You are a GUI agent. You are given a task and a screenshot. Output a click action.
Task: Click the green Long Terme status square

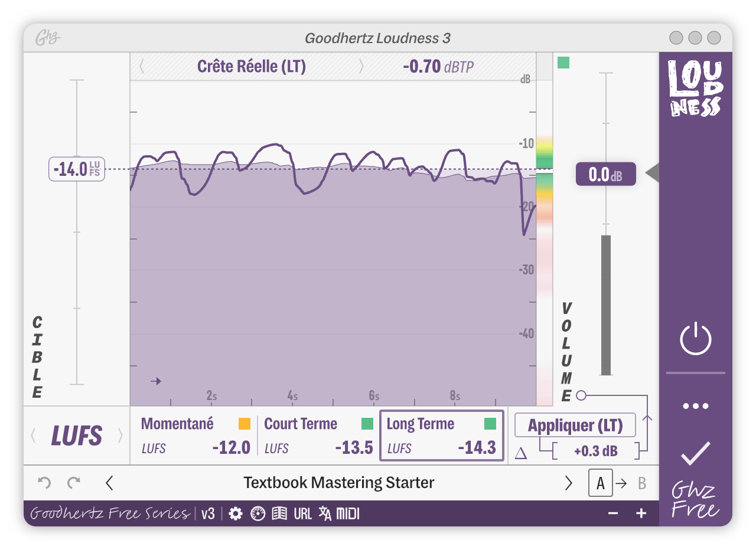point(490,424)
